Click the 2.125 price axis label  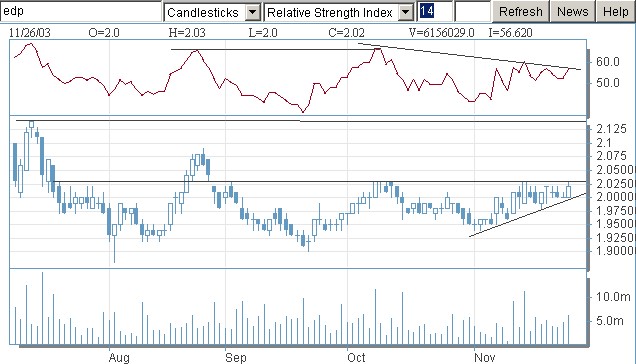click(x=612, y=129)
